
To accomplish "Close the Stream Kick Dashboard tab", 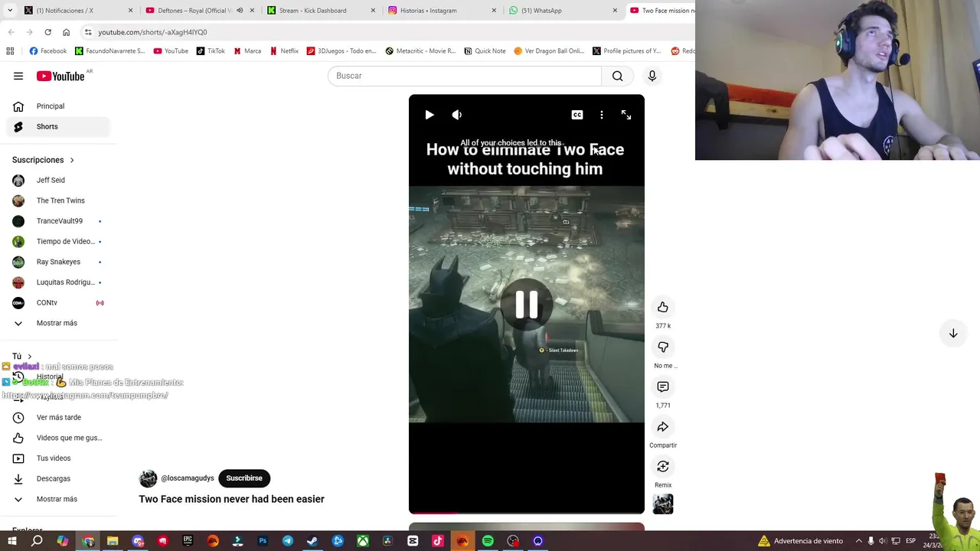I will tap(374, 11).
